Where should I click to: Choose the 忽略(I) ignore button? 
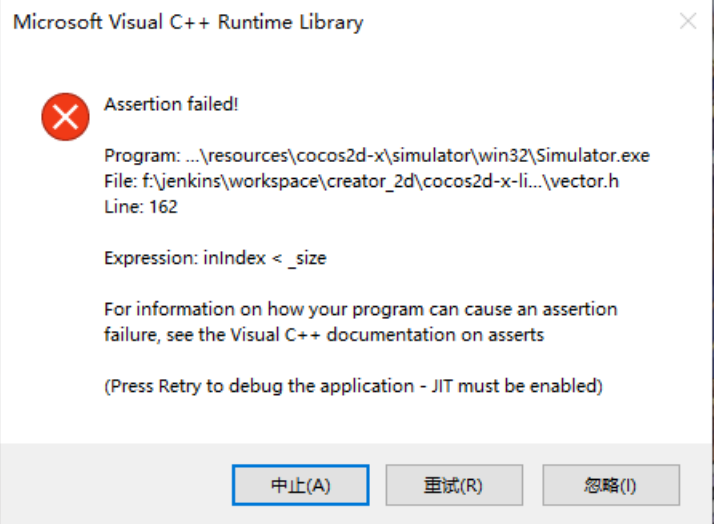tap(609, 486)
